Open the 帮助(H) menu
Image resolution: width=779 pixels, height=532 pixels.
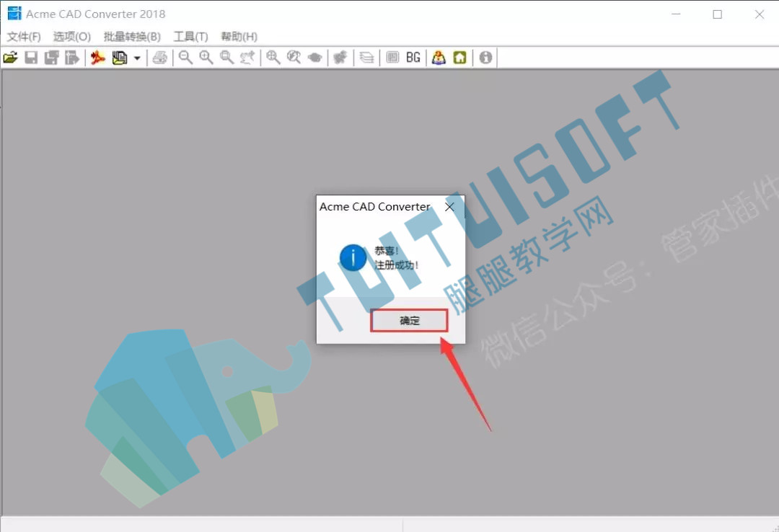239,36
